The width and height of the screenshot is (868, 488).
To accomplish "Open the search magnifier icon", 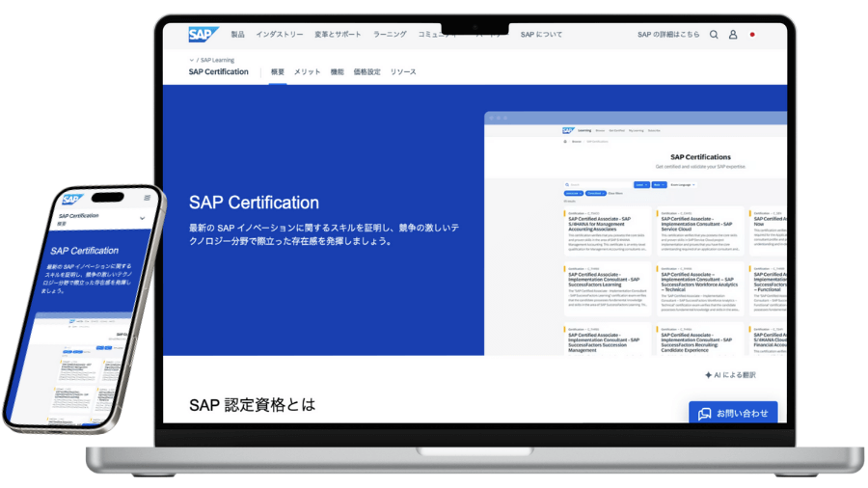I will (714, 35).
